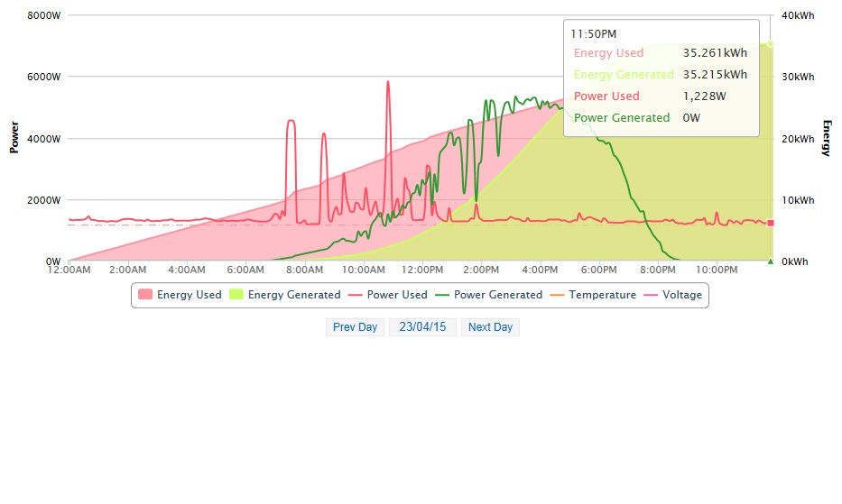This screenshot has height=504, width=842.
Task: Open the 23/04/15 date picker
Action: point(422,327)
